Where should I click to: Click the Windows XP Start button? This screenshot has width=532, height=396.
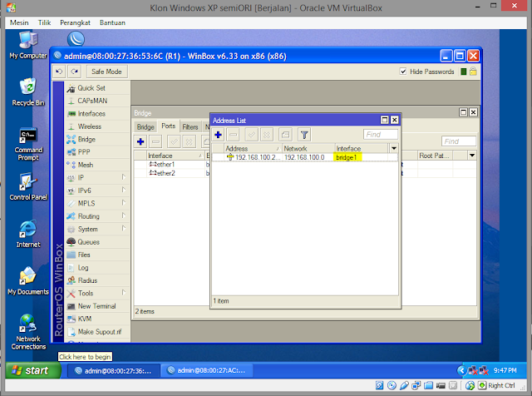tap(33, 370)
